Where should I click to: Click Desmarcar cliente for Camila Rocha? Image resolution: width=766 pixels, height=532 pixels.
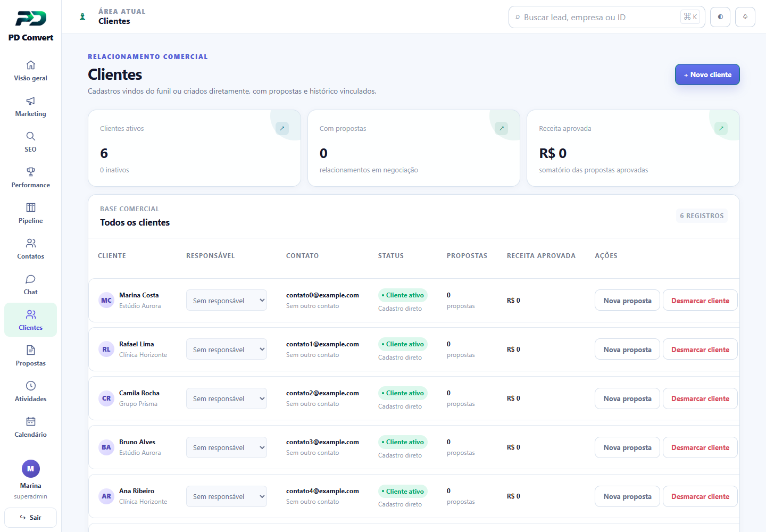[x=700, y=398]
